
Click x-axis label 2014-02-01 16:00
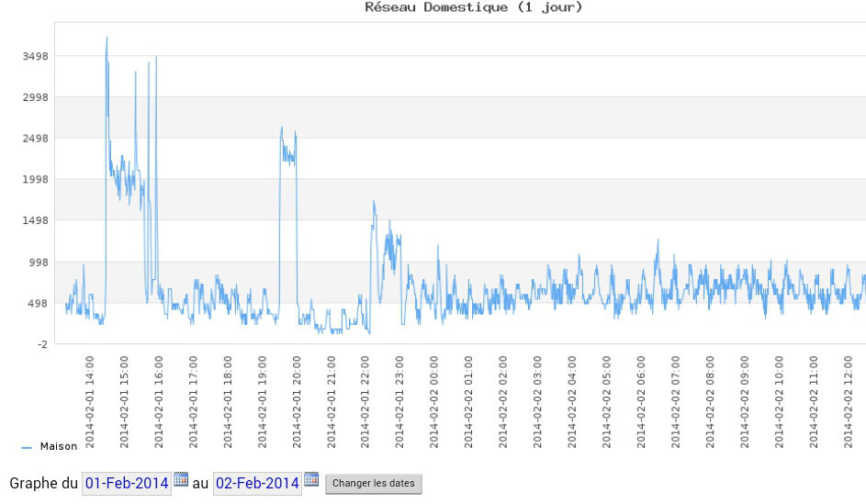pos(159,402)
